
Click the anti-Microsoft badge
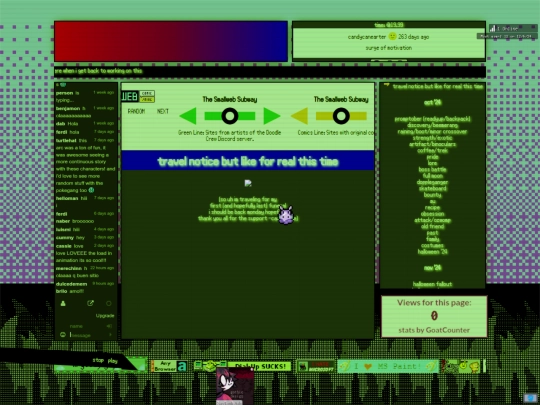[315, 366]
